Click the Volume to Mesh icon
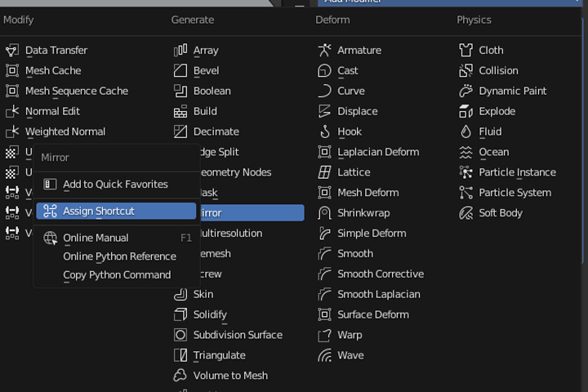The width and height of the screenshot is (588, 392). tap(180, 376)
